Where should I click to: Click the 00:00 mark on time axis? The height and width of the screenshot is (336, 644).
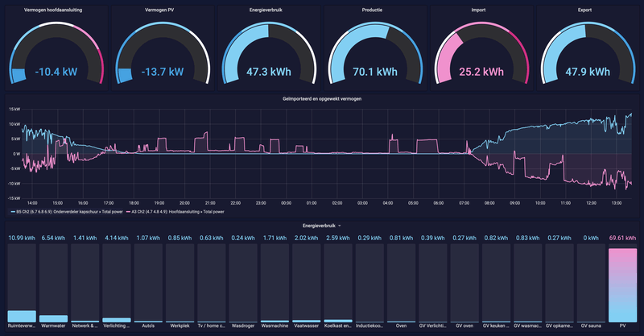point(287,203)
